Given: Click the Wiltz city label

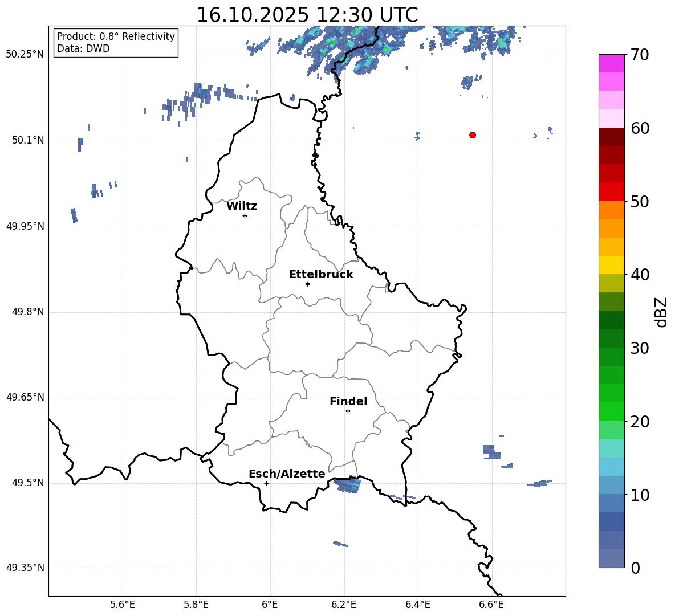Looking at the screenshot, I should [x=242, y=206].
